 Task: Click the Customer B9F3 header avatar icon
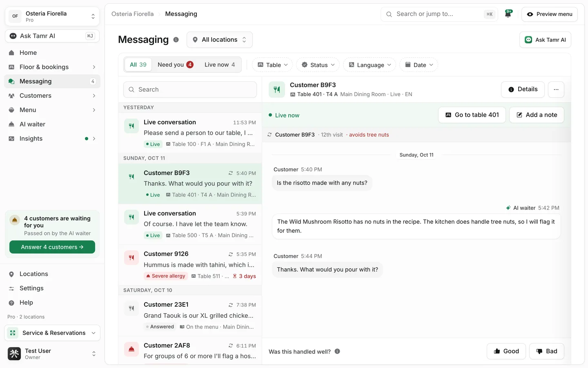tap(277, 89)
